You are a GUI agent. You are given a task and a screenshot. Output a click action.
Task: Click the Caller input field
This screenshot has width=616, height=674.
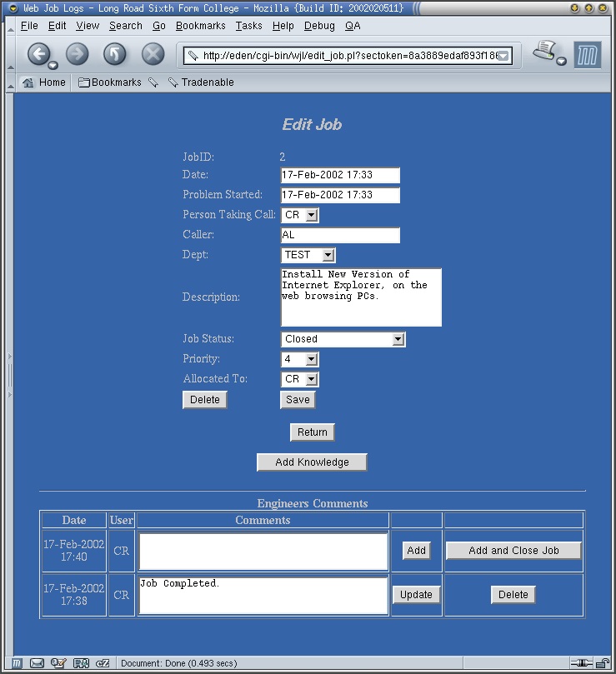[340, 235]
